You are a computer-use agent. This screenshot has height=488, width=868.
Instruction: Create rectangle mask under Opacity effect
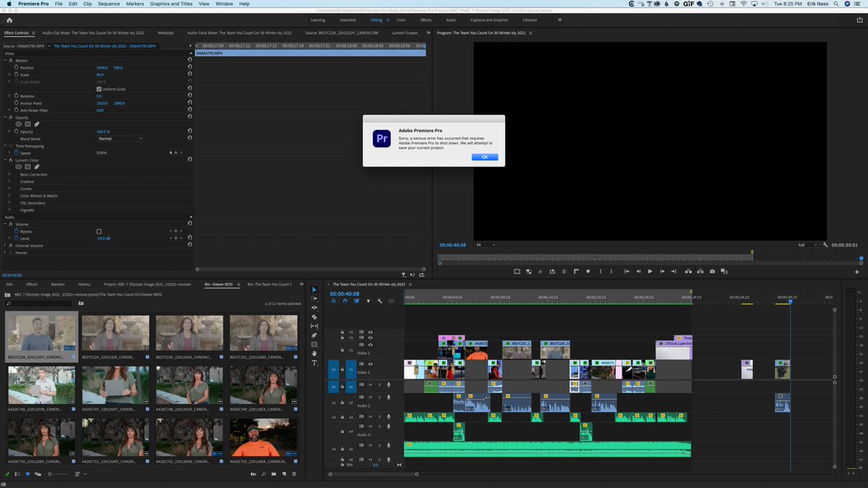tap(27, 124)
